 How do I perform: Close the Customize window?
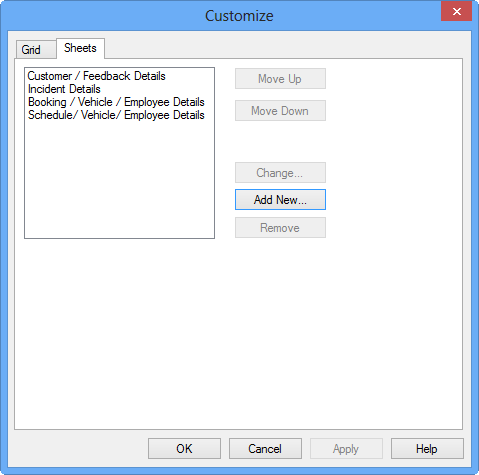pyautogui.click(x=456, y=11)
